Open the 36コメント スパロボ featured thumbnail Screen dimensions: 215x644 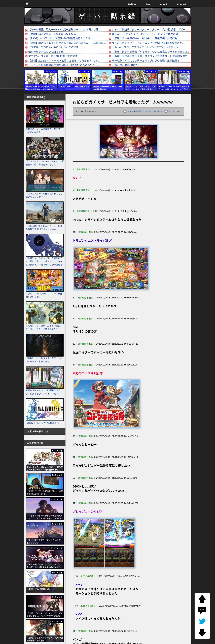coord(141,80)
